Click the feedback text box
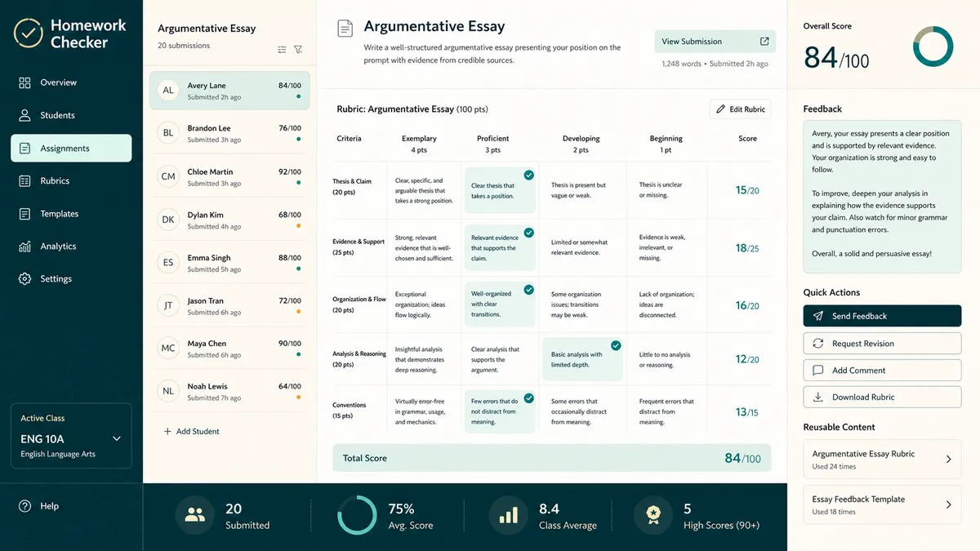 pos(882,196)
